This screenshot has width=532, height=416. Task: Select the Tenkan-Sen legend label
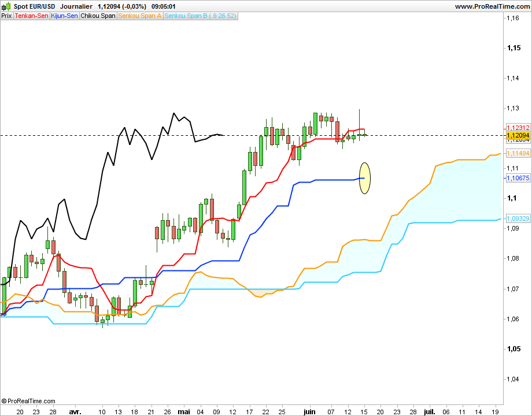click(x=32, y=16)
